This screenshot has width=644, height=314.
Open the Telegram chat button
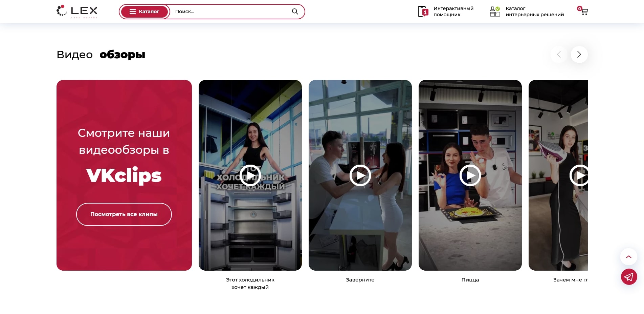click(x=629, y=277)
